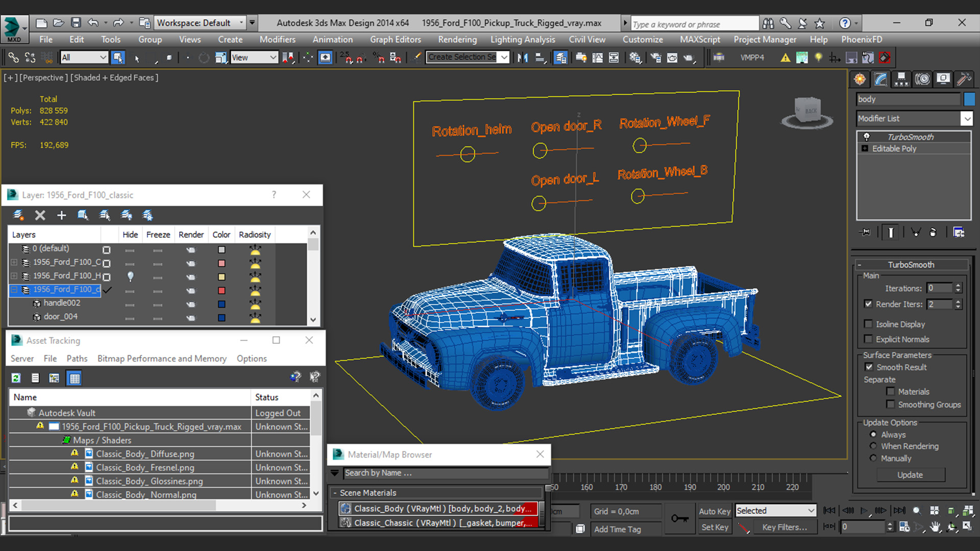Screen dimensions: 980x551
Task: Open file using the folder icon
Action: (x=59, y=23)
